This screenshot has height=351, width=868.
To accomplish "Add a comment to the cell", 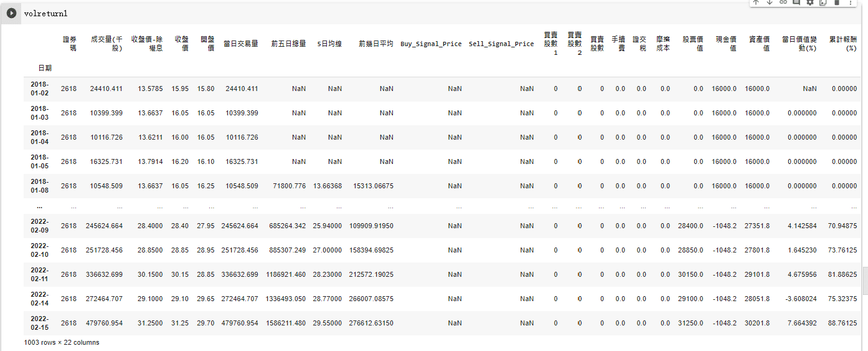I will [x=796, y=2].
